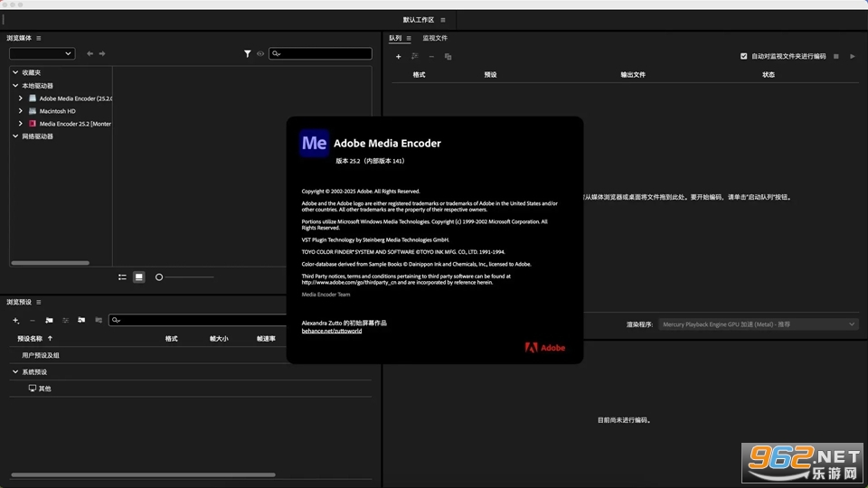
Task: Switch media browser to thumbnail view
Action: click(x=139, y=277)
